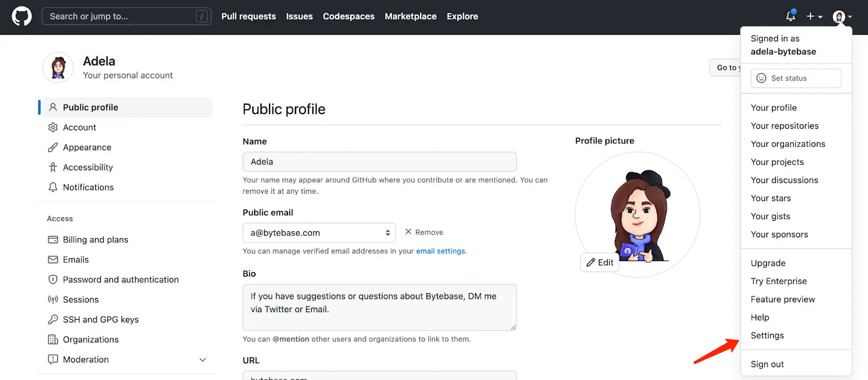This screenshot has width=868, height=380.
Task: Click the Password and authentication shield icon
Action: 53,279
